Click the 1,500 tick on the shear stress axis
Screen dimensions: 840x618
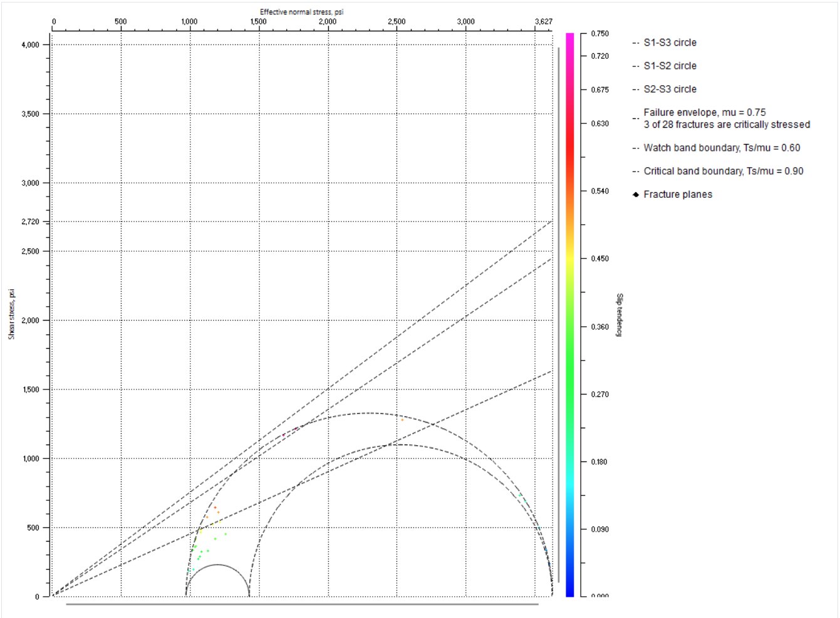30,389
